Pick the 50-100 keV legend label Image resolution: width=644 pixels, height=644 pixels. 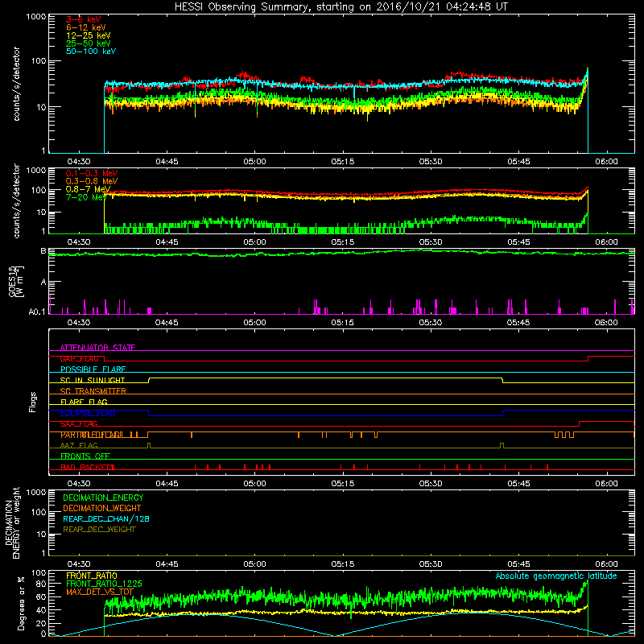pos(91,52)
